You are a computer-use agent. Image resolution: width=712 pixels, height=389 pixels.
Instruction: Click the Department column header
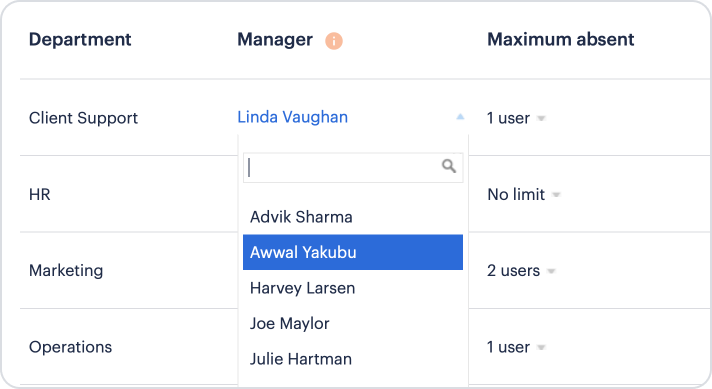pyautogui.click(x=80, y=40)
